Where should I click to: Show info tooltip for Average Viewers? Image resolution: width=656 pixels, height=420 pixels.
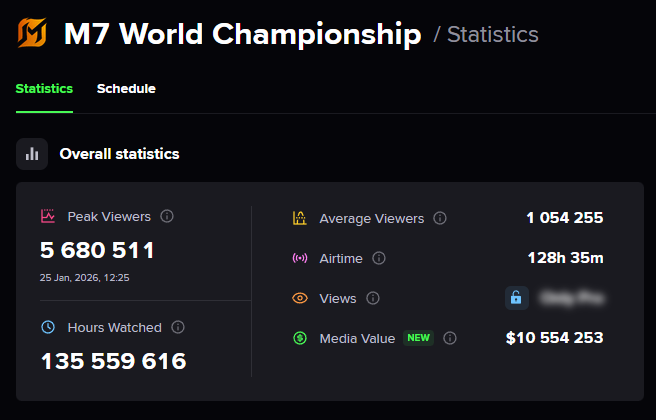[440, 218]
